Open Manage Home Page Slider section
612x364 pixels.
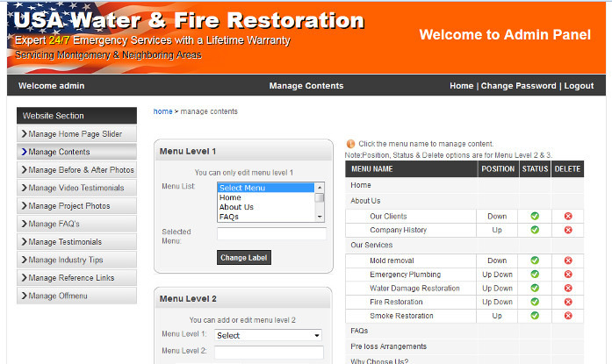pyautogui.click(x=76, y=134)
